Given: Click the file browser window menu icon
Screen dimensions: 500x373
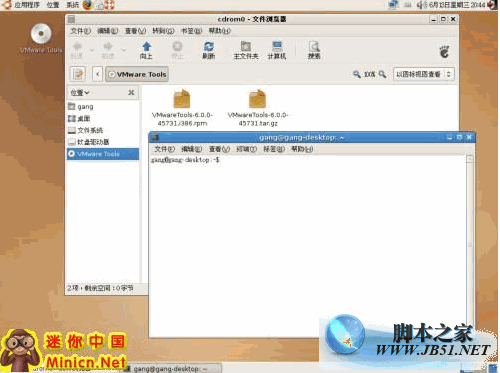Looking at the screenshot, I should [x=71, y=19].
